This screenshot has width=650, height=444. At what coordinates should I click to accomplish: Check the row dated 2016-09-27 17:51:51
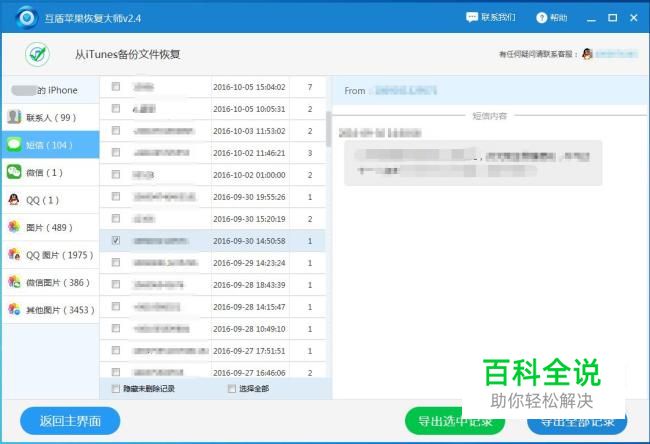coord(116,350)
